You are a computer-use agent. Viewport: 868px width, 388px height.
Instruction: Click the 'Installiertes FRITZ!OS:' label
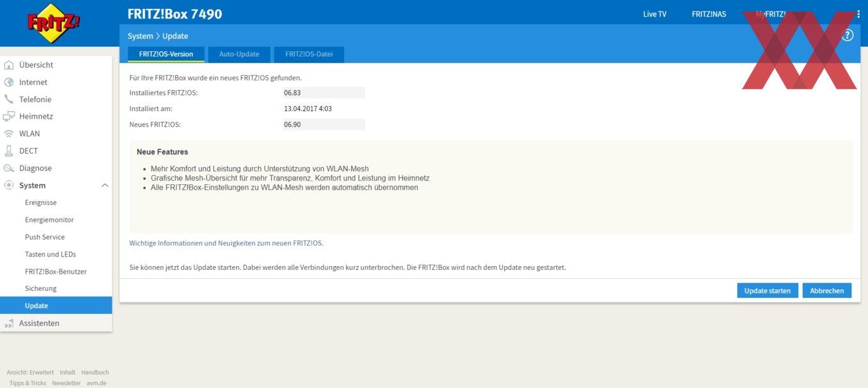(163, 93)
